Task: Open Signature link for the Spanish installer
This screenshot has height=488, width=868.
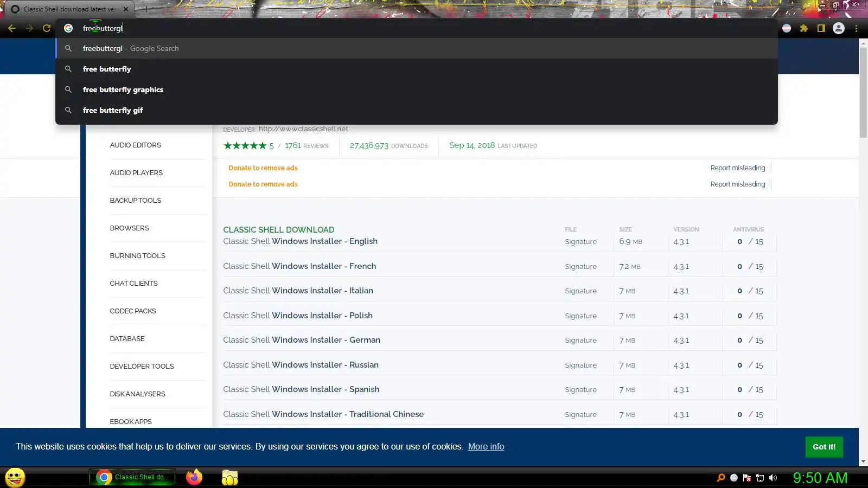Action: (580, 390)
